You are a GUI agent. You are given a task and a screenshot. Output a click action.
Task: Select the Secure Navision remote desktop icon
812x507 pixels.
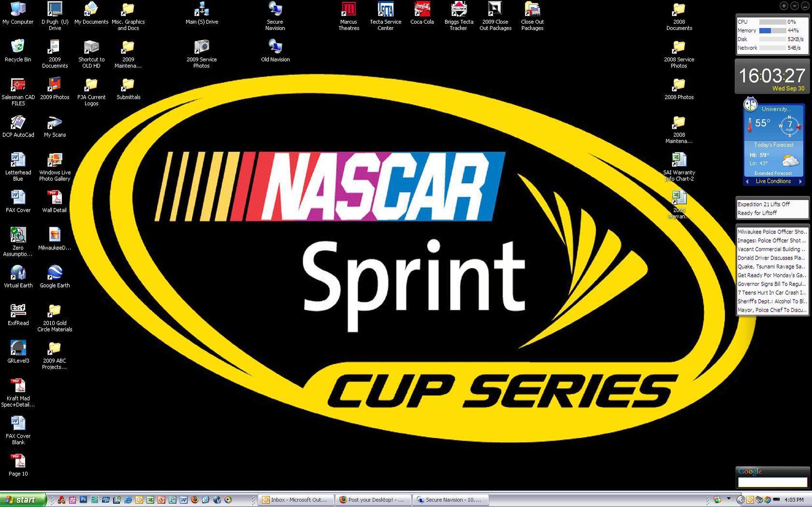click(x=275, y=16)
